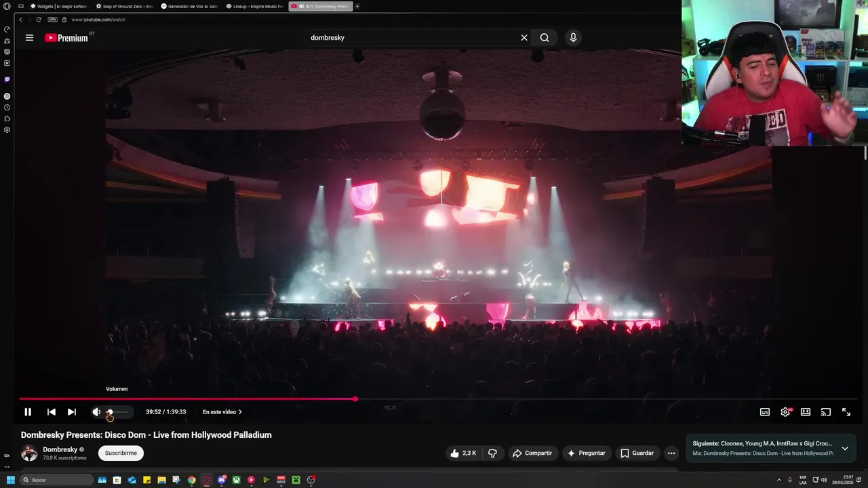
Task: Reload the page with the refresh icon
Action: [x=39, y=20]
